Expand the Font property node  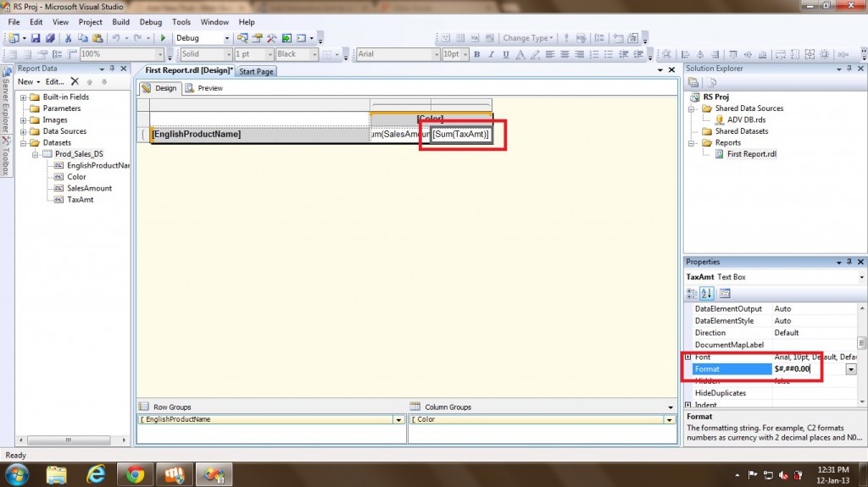(x=687, y=357)
